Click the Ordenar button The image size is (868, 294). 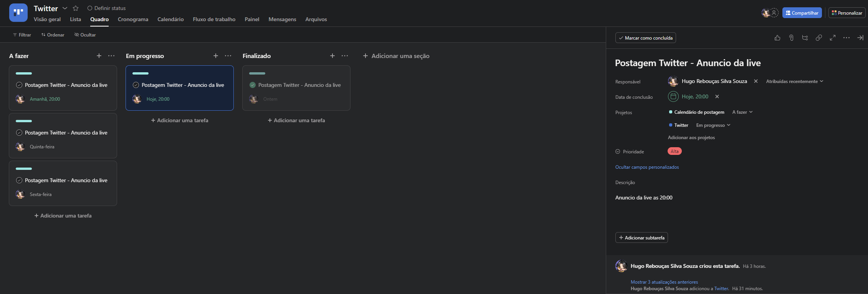click(x=53, y=35)
